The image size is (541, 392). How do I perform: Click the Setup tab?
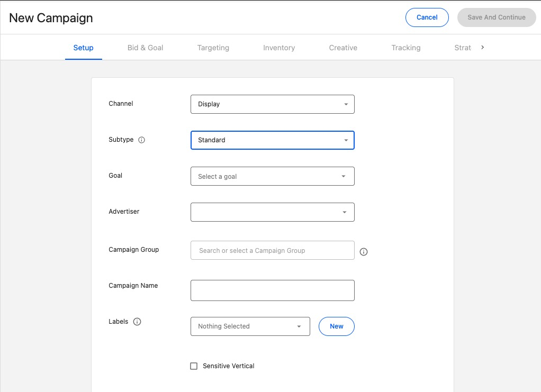pos(84,48)
